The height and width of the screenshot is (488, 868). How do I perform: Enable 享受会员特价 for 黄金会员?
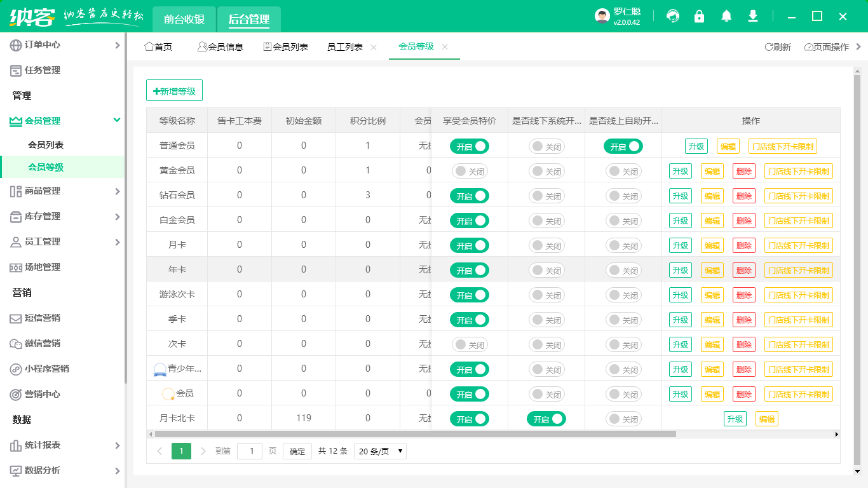coord(470,172)
